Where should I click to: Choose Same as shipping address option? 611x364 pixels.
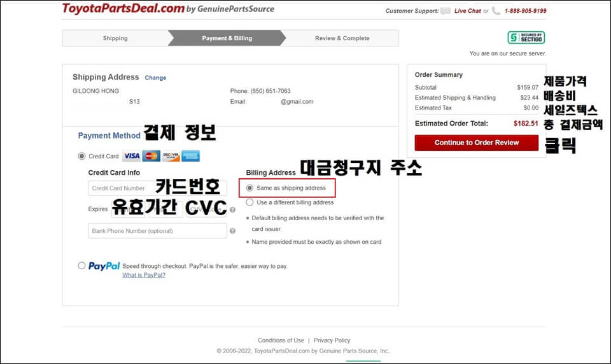pos(249,188)
